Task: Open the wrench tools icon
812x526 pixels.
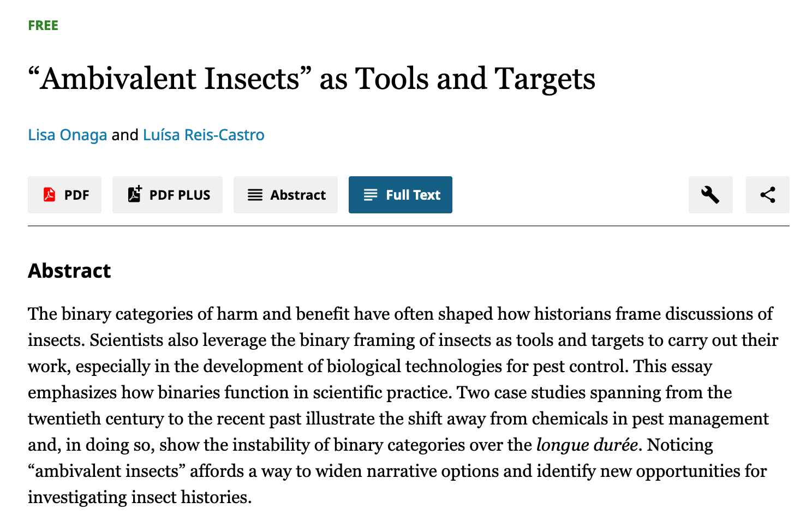Action: click(x=710, y=195)
